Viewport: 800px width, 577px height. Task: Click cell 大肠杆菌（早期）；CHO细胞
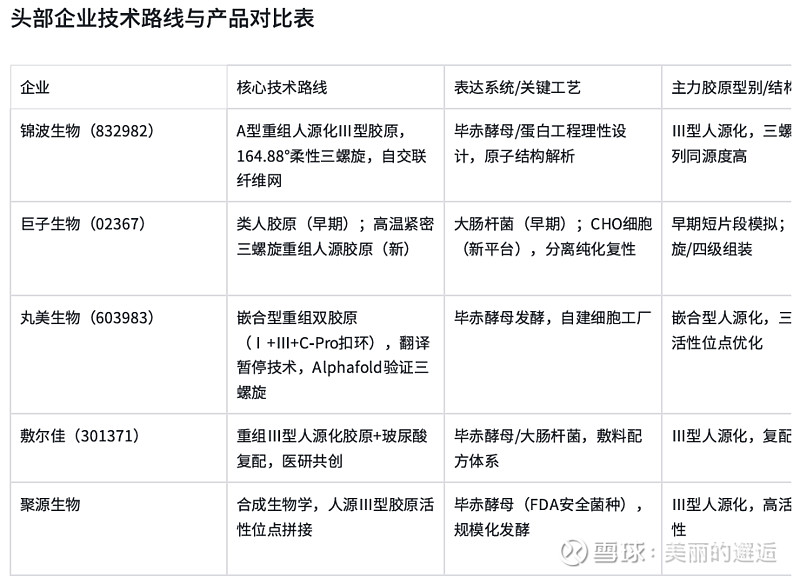click(553, 248)
